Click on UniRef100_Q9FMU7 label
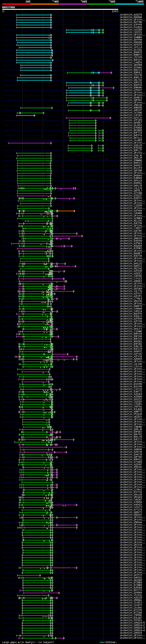Image resolution: width=146 pixels, height=644 pixels. click(131, 100)
